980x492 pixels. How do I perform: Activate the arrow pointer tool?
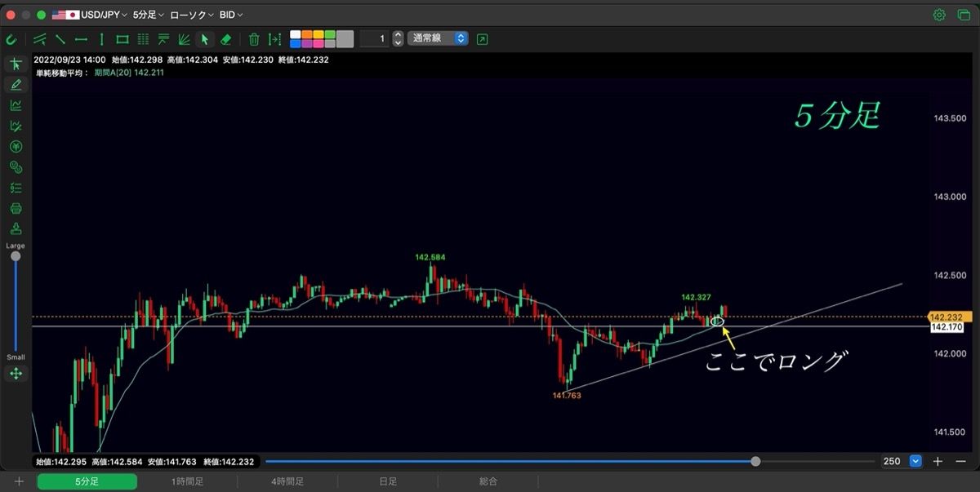coord(205,39)
